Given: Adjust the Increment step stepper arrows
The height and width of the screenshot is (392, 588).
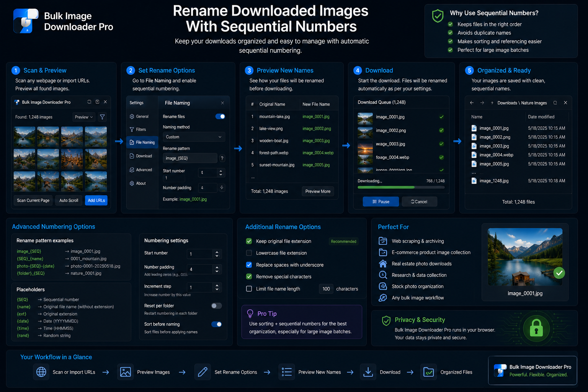Looking at the screenshot, I should pos(217,287).
